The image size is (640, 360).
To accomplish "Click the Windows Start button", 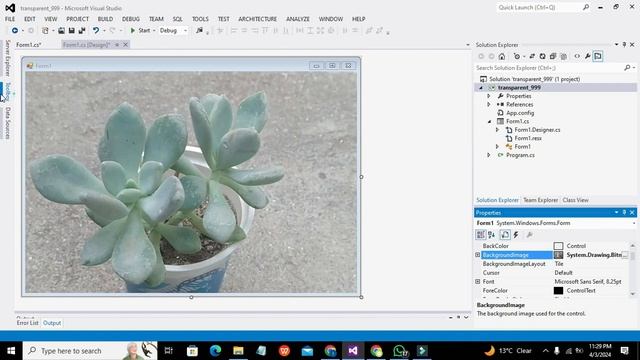I will tap(11, 351).
